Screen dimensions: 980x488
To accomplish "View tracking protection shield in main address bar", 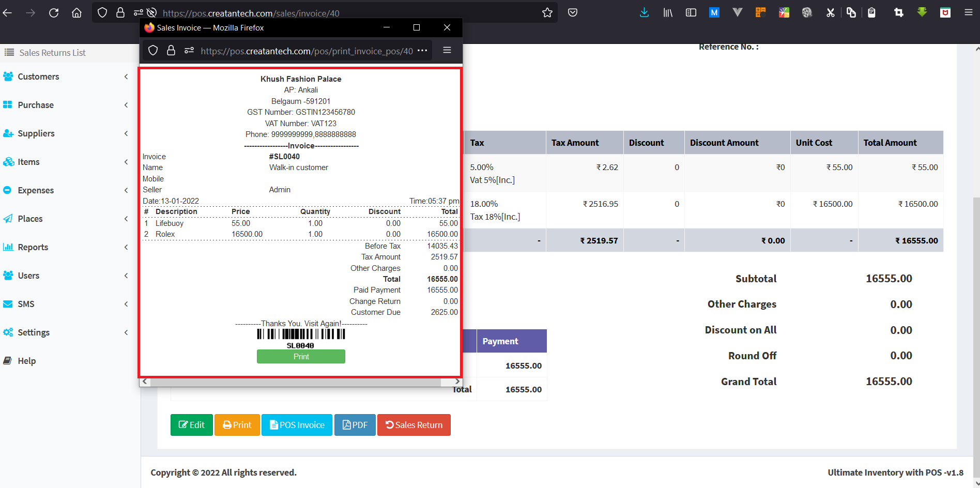I will [x=102, y=13].
